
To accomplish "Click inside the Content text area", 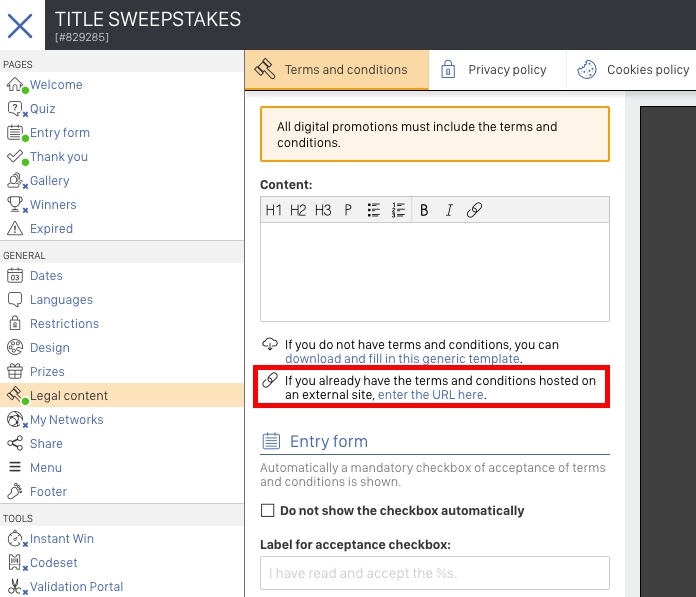I will [435, 272].
